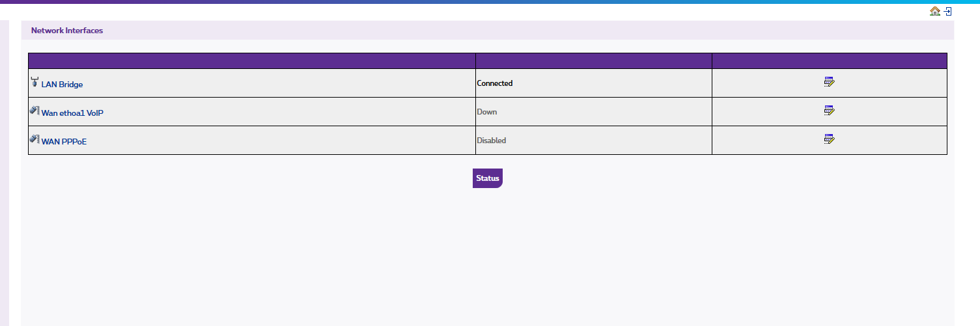Open the LAN Bridge link

tap(62, 85)
